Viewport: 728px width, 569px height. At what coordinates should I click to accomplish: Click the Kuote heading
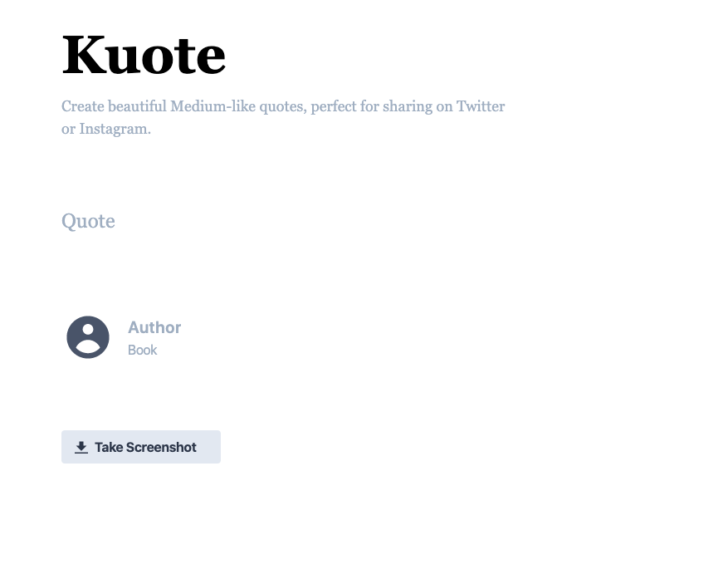click(x=144, y=54)
